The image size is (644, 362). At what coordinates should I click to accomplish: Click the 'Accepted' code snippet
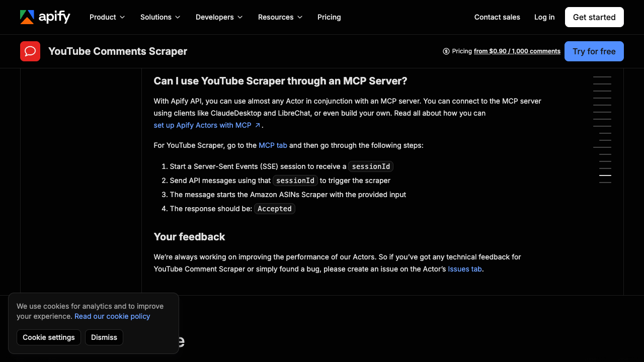tap(275, 209)
